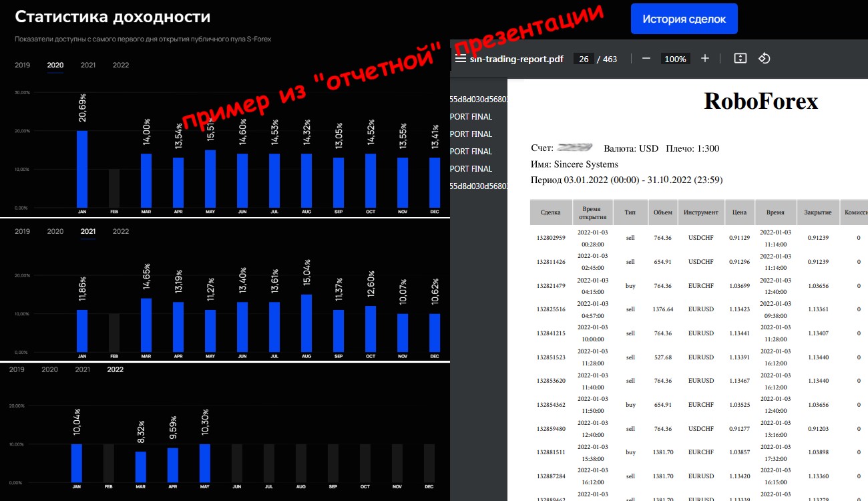This screenshot has height=501, width=868.
Task: Click the AUG bar labeled 15,04%
Action: [x=306, y=323]
